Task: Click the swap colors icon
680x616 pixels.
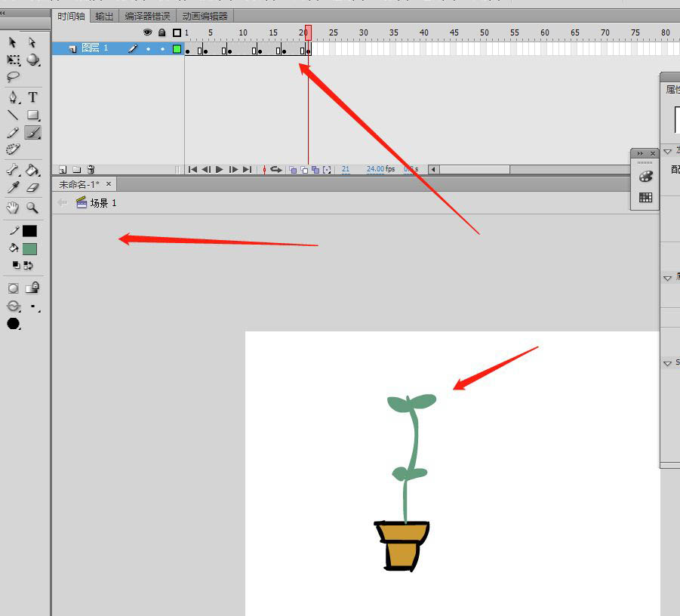Action: [28, 265]
